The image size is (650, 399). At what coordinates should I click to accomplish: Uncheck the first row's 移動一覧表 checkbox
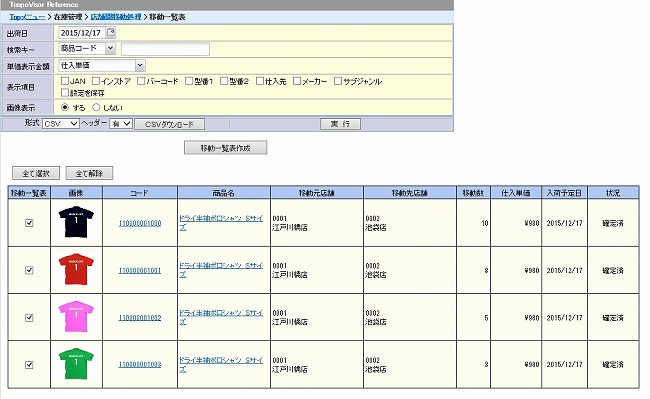coord(29,223)
